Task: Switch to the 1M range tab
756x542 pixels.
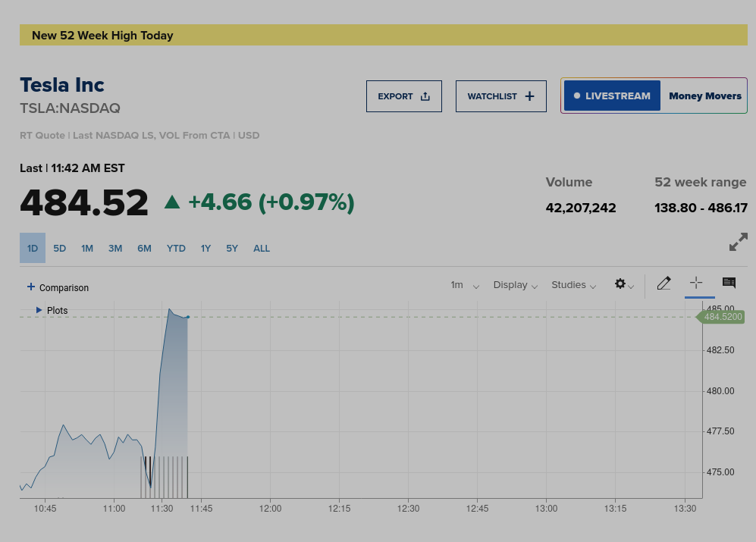Action: pyautogui.click(x=87, y=249)
